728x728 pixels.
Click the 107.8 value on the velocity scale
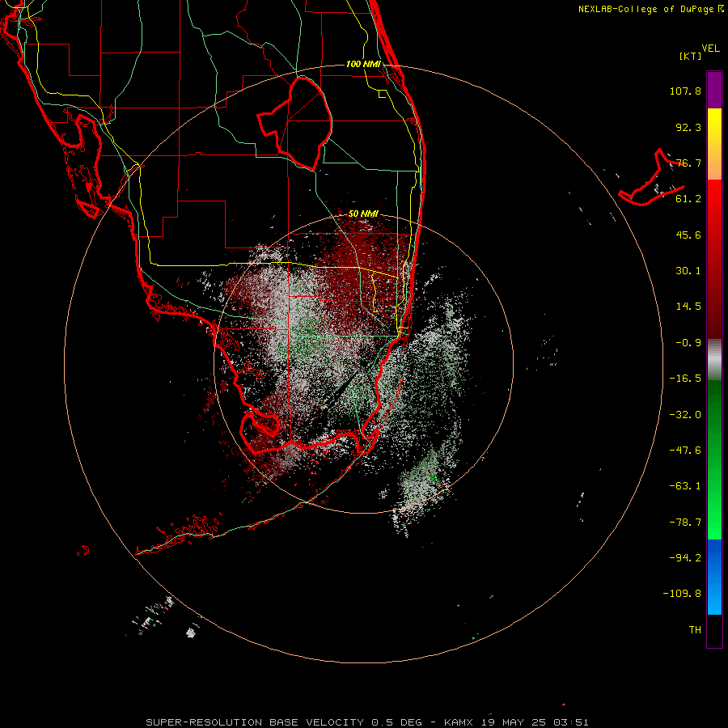coord(685,91)
